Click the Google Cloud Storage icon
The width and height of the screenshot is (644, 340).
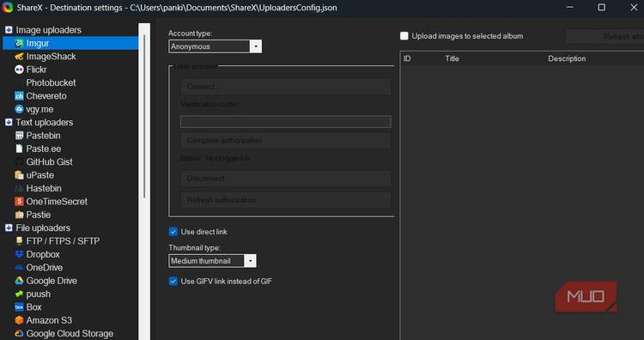(19, 333)
